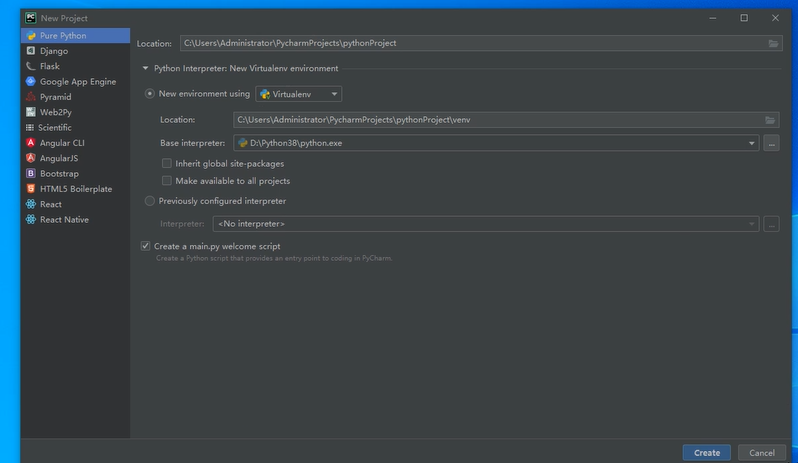
Task: Click the Web2Py icon
Action: click(31, 112)
